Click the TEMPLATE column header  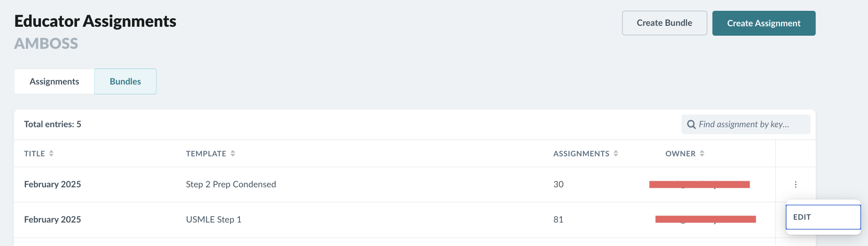coord(206,154)
